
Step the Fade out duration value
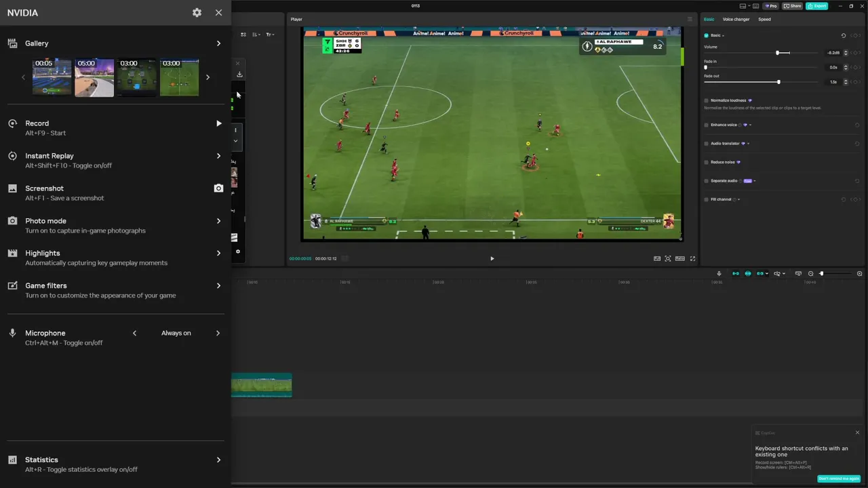tap(846, 82)
